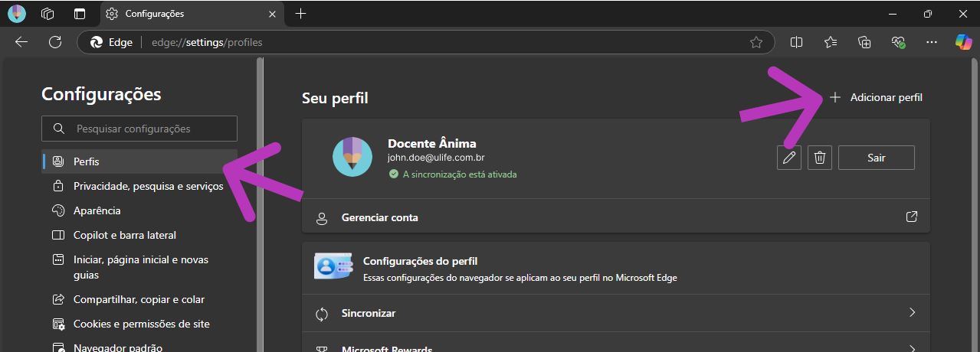Click the Configurações do perfil card icon
Viewport: 980px width, 352px height.
click(333, 267)
